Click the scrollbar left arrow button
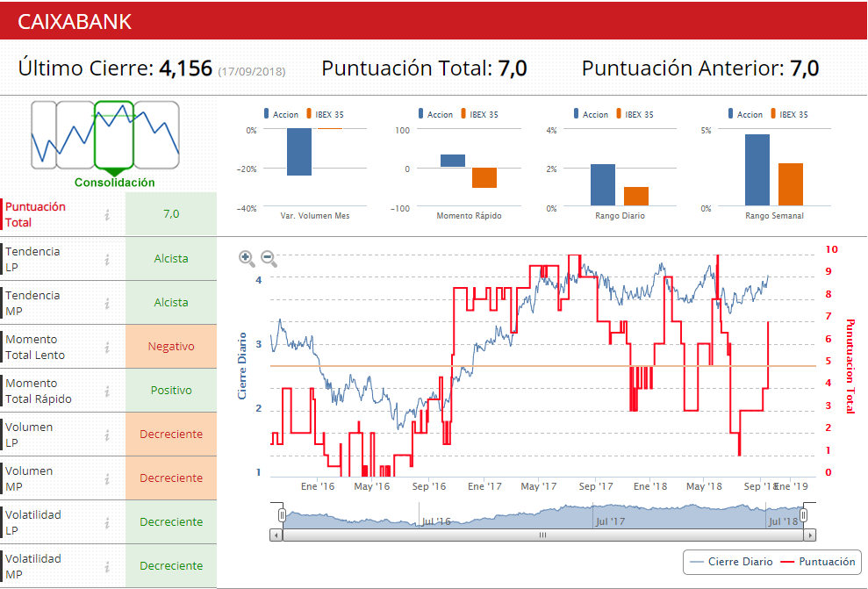868x589 pixels. [276, 535]
